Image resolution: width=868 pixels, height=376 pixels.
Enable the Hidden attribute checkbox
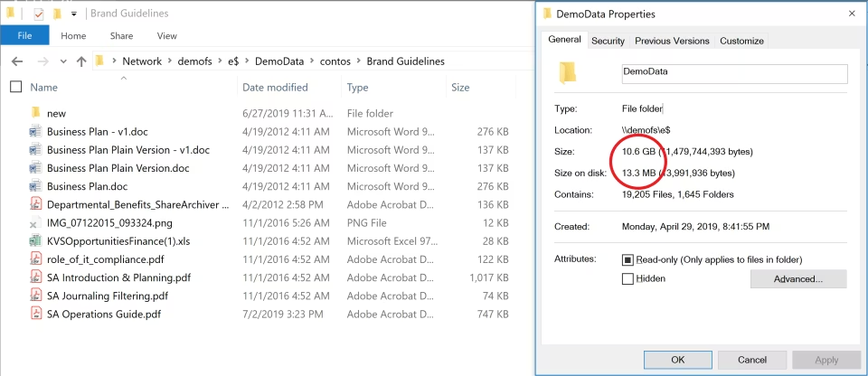[x=627, y=279]
